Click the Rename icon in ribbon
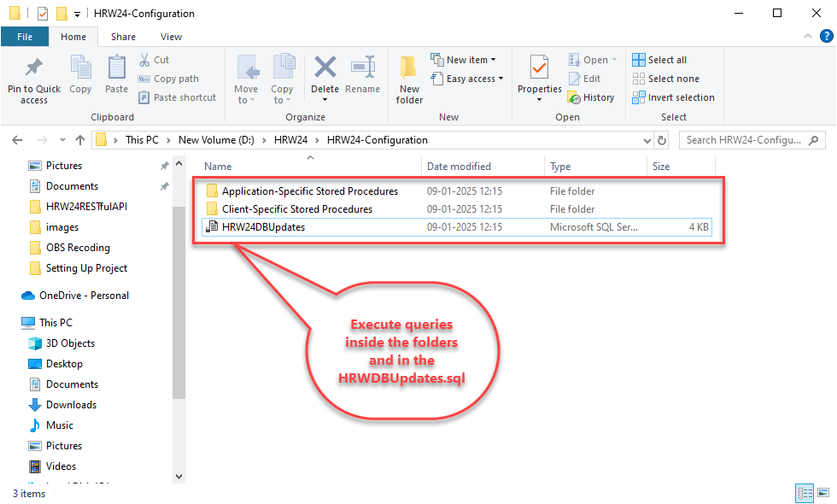The image size is (837, 504). 363,68
